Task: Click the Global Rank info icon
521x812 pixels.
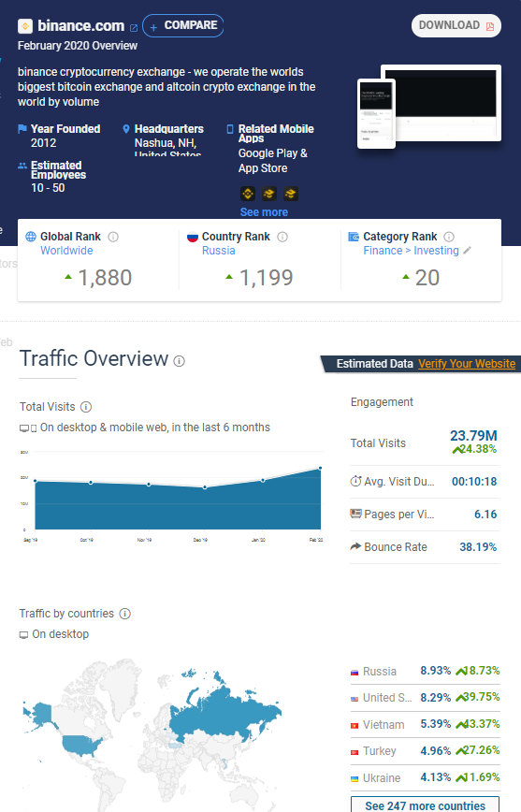Action: coord(113,237)
